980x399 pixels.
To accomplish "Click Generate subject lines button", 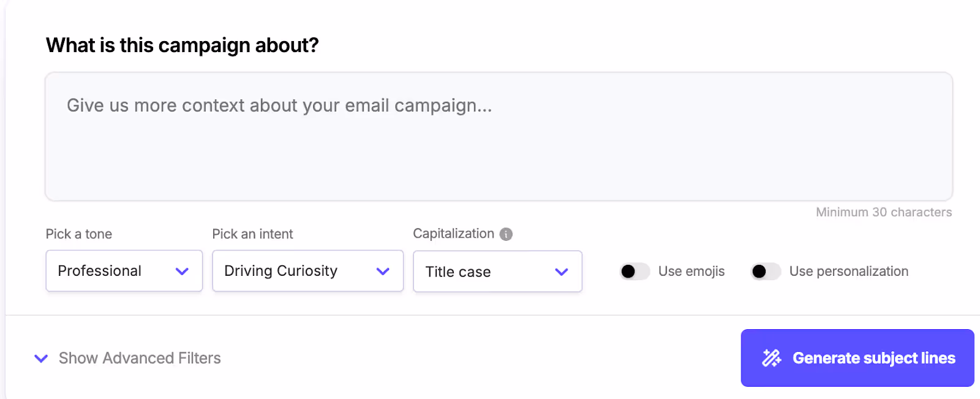I will pyautogui.click(x=858, y=358).
